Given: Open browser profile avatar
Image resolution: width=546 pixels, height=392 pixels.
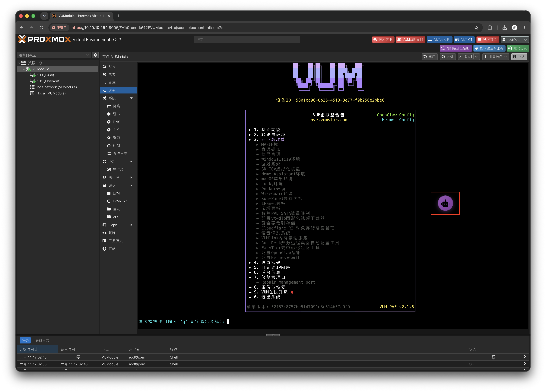Looking at the screenshot, I should click(514, 28).
